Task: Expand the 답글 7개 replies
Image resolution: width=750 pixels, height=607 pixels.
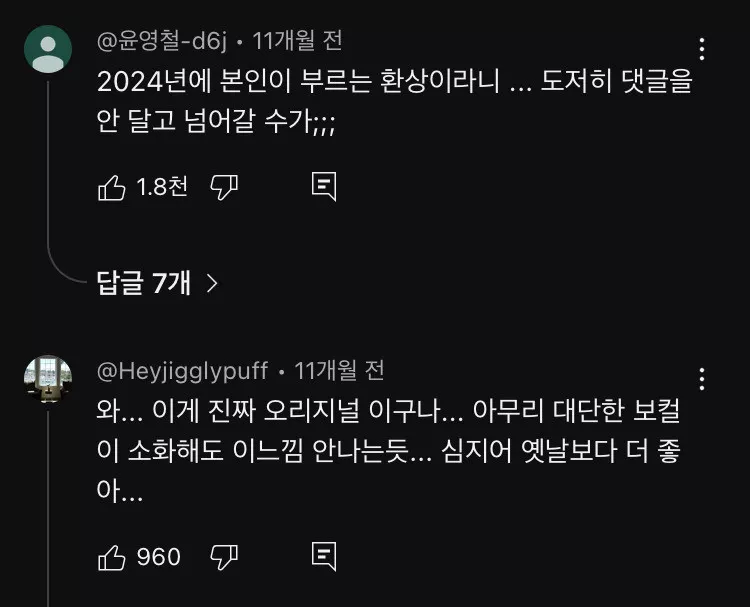Action: pyautogui.click(x=143, y=283)
